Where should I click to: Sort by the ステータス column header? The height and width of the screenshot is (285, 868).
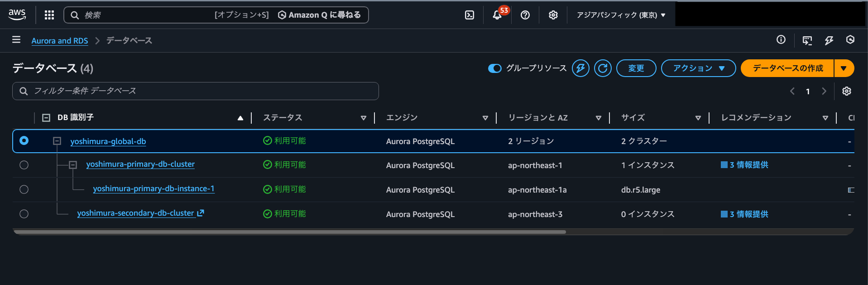pos(283,118)
